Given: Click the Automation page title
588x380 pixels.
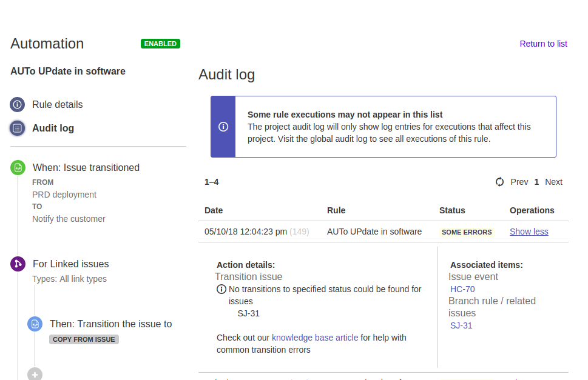Looking at the screenshot, I should pos(47,44).
